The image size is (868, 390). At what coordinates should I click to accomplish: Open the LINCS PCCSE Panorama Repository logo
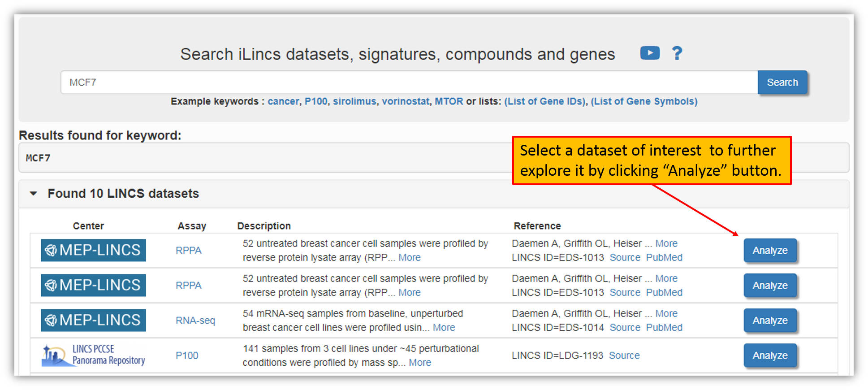click(93, 355)
